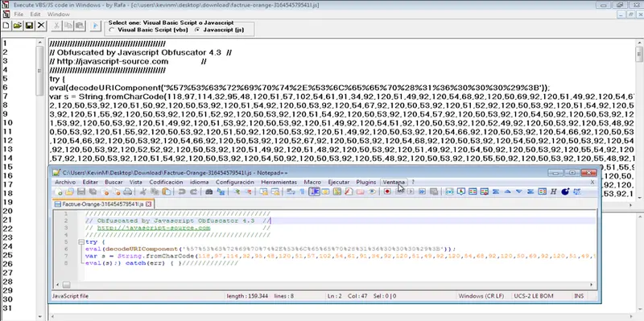644x321 pixels.
Task: Create a new script in the Execute VBS/JS toolbar
Action: pos(6,26)
